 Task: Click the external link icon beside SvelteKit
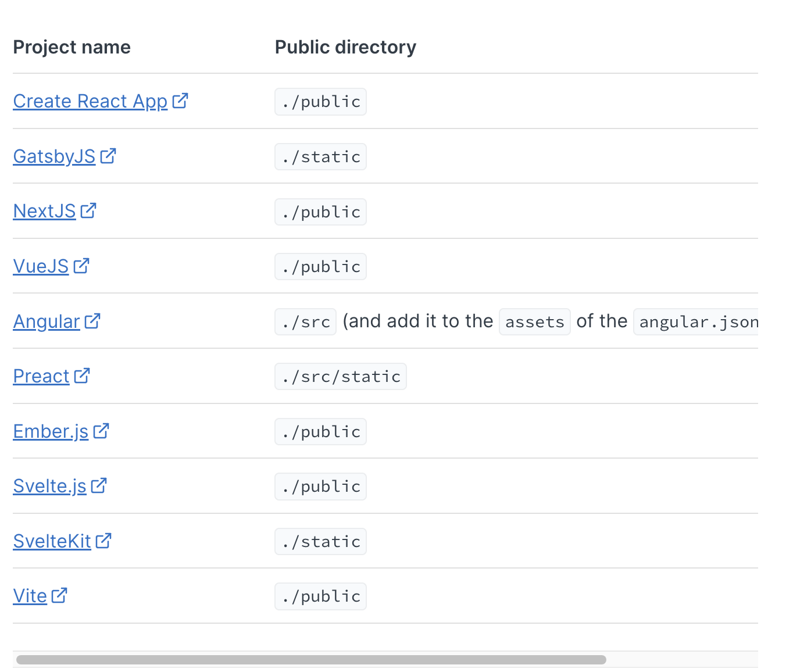(103, 539)
